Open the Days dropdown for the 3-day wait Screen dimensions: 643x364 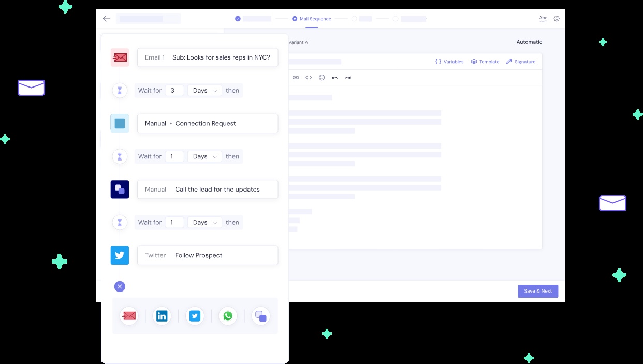point(204,90)
